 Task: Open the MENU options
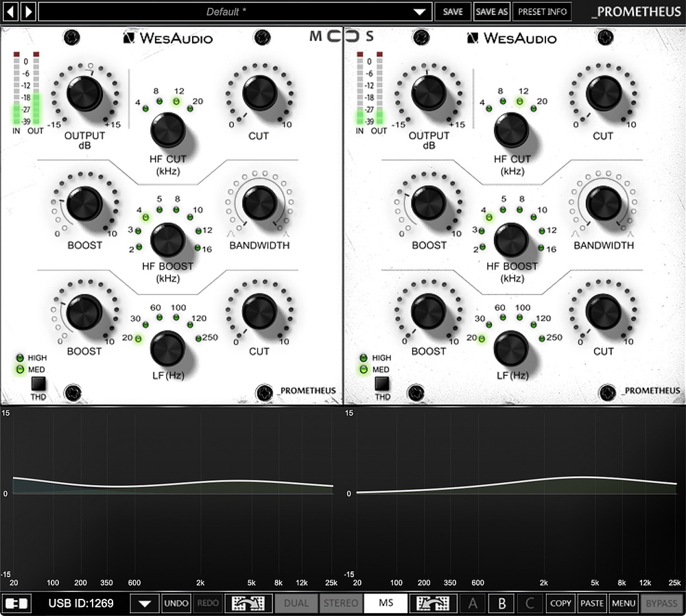point(623,603)
